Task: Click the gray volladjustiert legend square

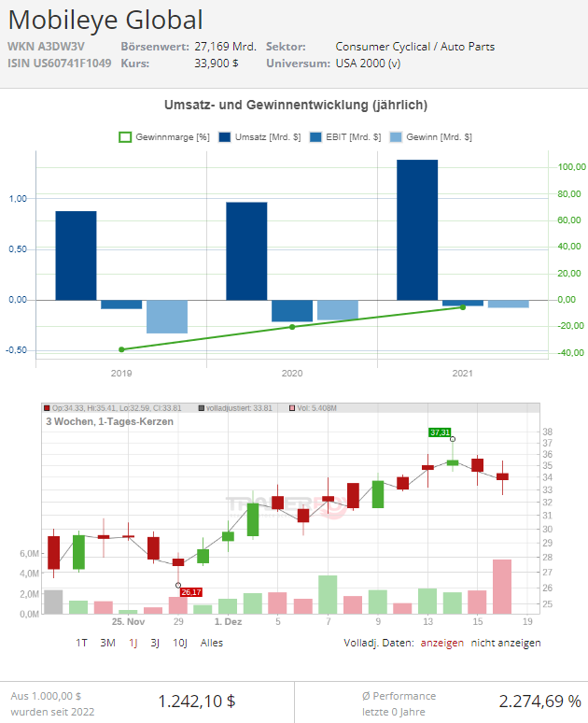Action: click(x=202, y=408)
